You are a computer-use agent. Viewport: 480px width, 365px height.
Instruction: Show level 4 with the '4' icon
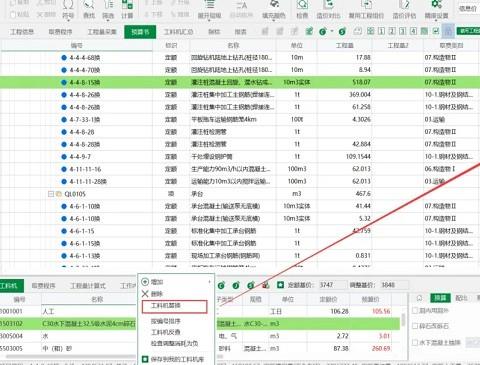[413, 31]
